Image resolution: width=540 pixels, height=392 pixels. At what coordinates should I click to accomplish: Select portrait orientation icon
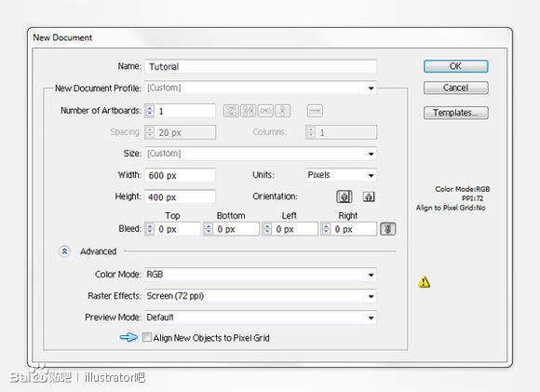344,196
